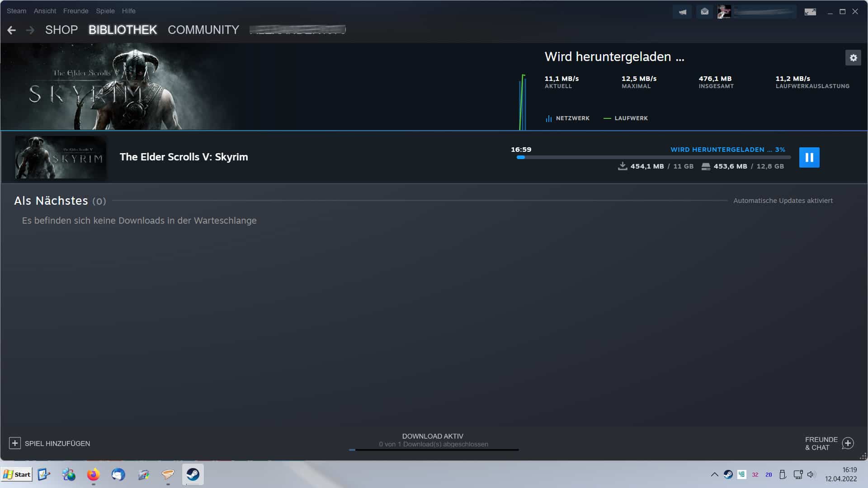Click the tray temperature icon showing 48
868x488 pixels.
point(742,474)
